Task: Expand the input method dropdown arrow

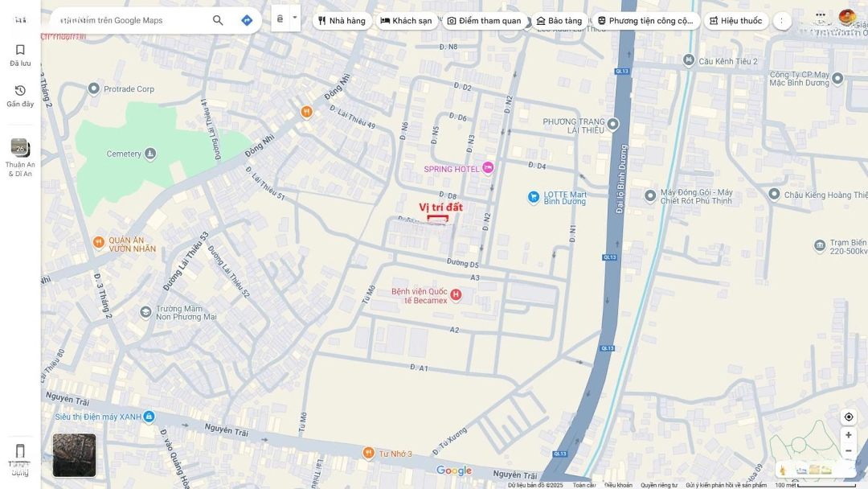Action: point(294,18)
